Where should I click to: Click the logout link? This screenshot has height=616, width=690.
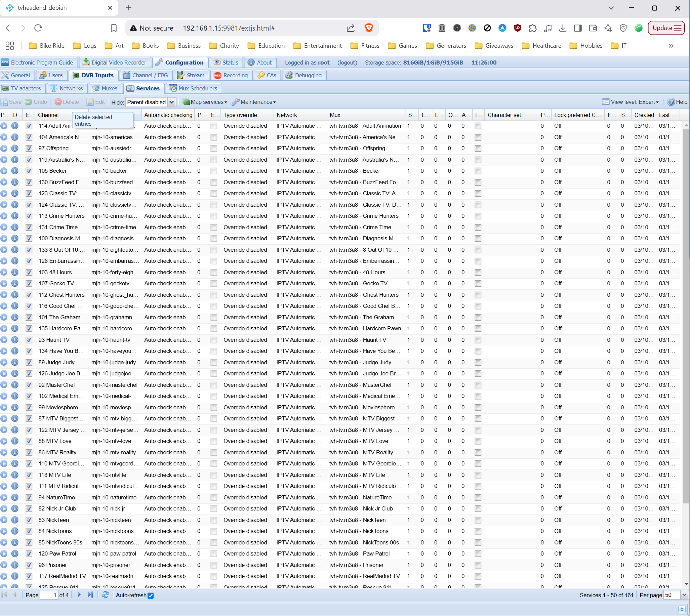347,62
